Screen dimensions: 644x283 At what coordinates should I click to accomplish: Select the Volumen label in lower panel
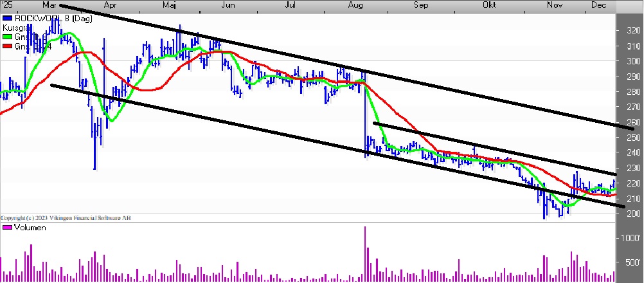click(30, 228)
